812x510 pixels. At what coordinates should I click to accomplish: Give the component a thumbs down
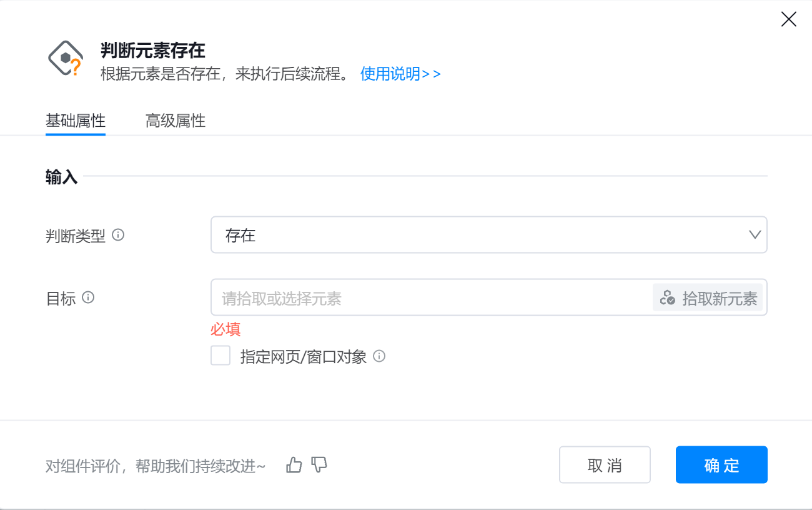tap(319, 464)
